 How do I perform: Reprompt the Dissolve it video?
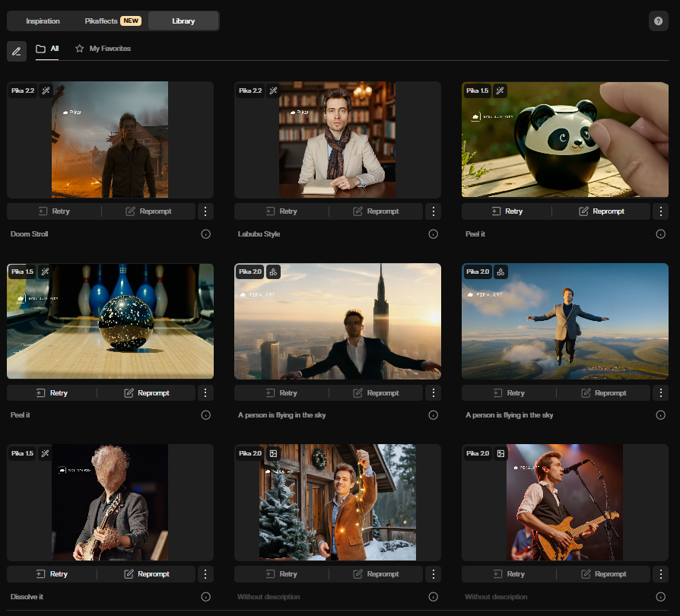click(x=146, y=574)
